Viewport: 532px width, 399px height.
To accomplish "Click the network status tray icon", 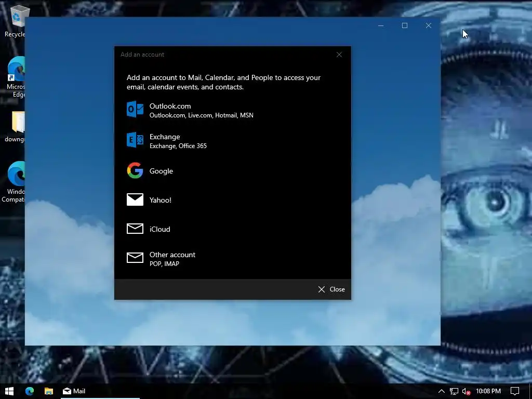I will (x=454, y=391).
